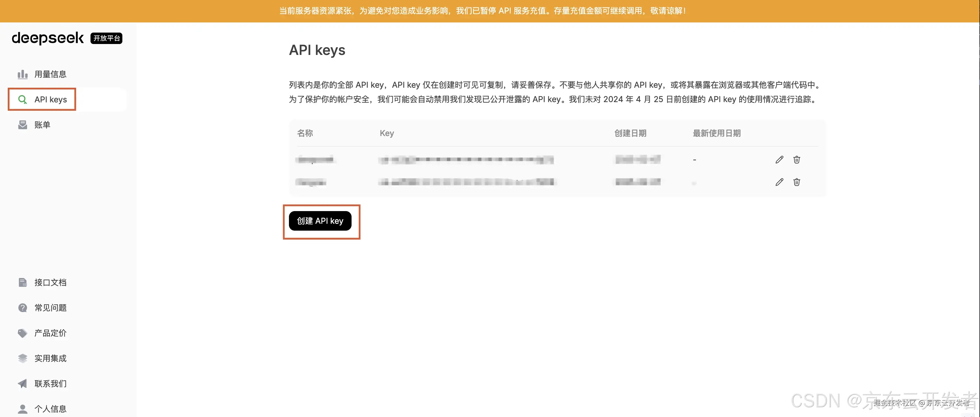Click the trash delete icon in first key row

click(x=797, y=160)
